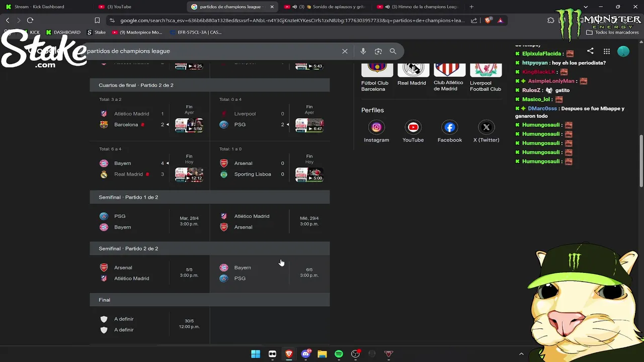
Task: Click the browser address bar URL
Action: pyautogui.click(x=292, y=20)
